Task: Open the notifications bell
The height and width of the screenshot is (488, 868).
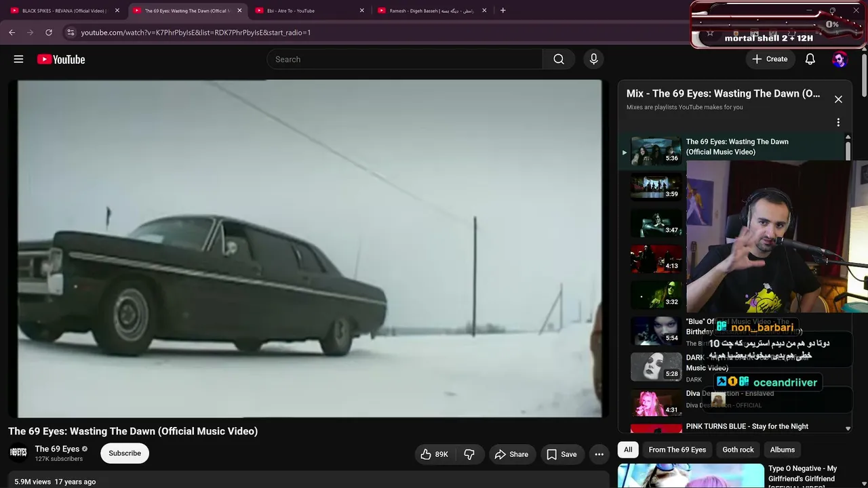Action: tap(810, 59)
